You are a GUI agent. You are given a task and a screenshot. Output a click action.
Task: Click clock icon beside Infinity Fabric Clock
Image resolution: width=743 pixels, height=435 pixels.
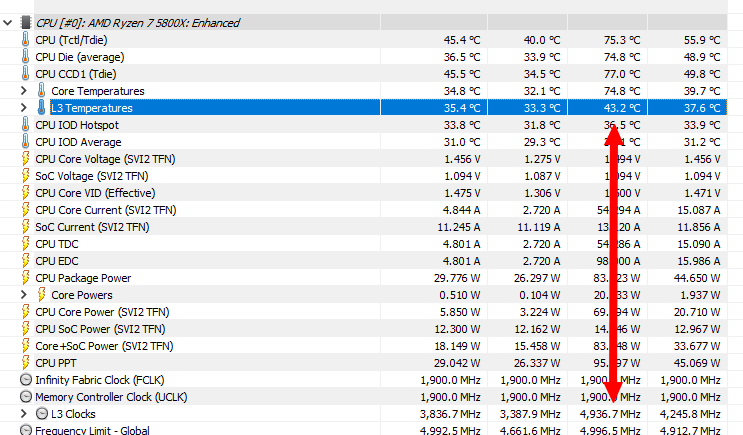[26, 380]
